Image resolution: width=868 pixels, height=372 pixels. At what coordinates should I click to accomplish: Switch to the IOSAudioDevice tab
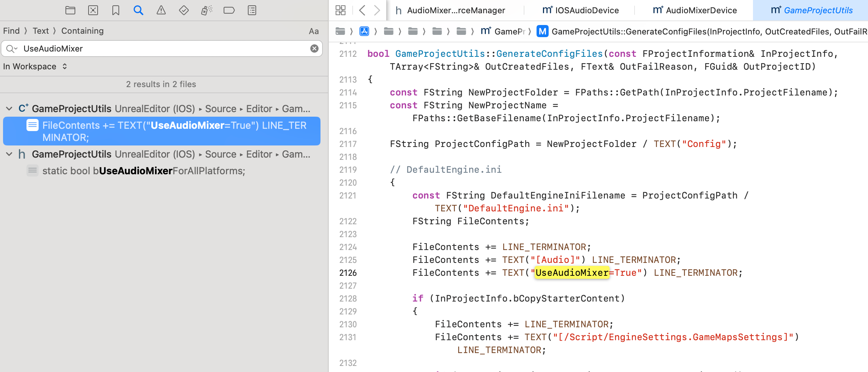pyautogui.click(x=581, y=10)
